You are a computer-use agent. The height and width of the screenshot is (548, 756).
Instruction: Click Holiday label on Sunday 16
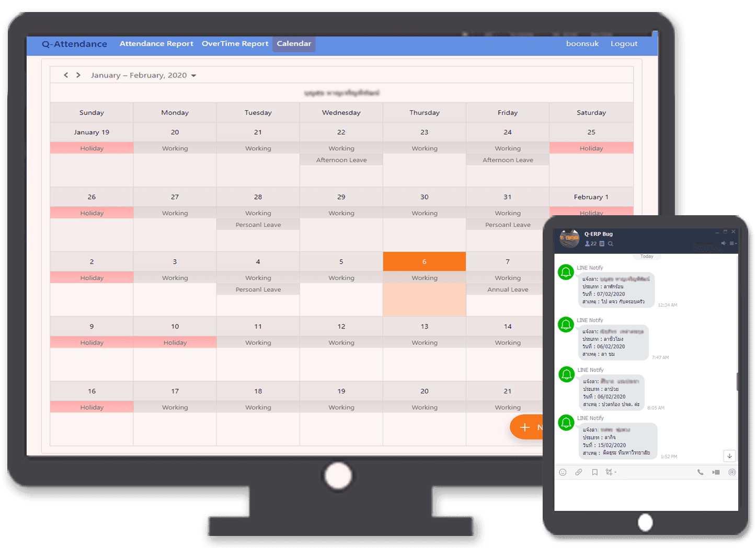92,407
